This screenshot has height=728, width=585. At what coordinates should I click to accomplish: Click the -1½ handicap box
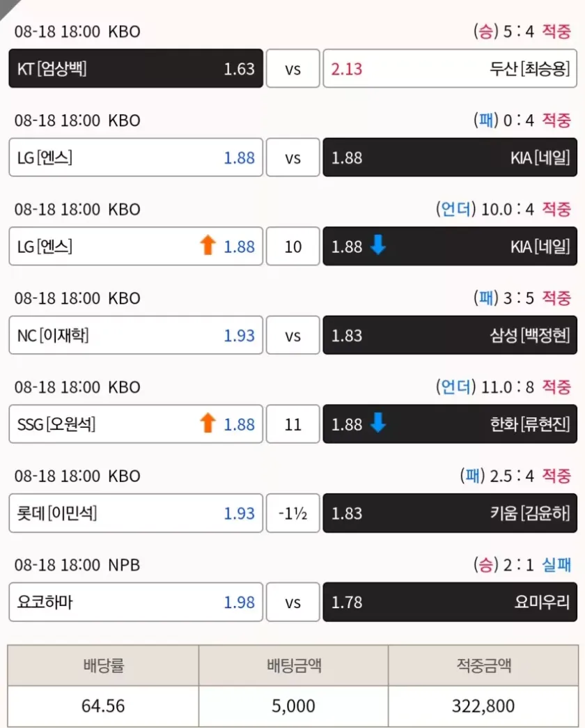pyautogui.click(x=293, y=513)
